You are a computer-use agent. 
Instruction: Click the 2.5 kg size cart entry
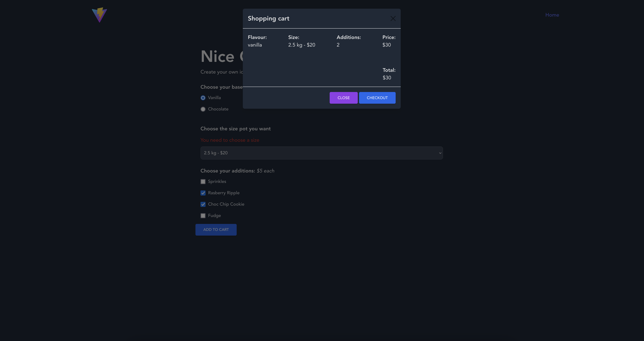[302, 45]
